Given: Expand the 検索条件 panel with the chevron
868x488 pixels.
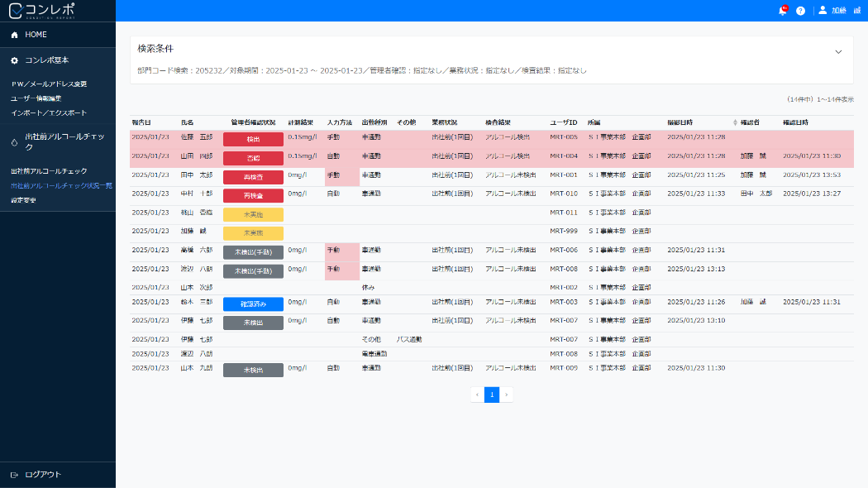Looking at the screenshot, I should [x=839, y=52].
